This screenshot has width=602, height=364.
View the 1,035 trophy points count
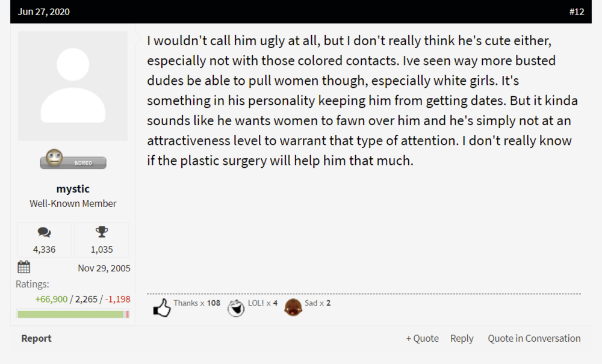pyautogui.click(x=101, y=249)
